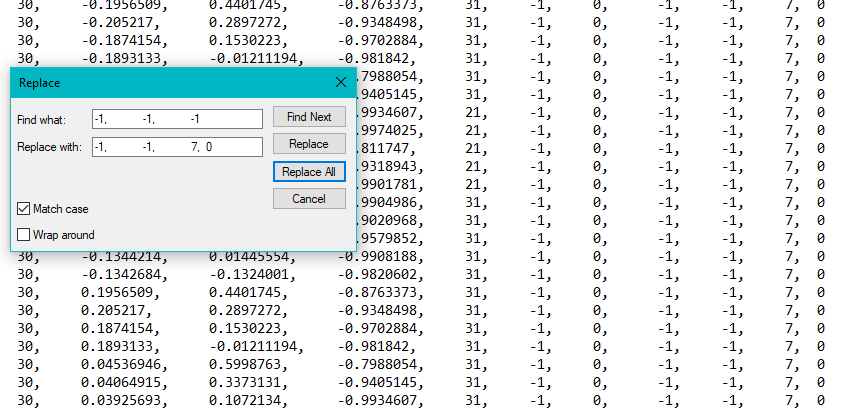Uncheck the Match case checkbox
This screenshot has height=413, width=841.
[x=24, y=209]
